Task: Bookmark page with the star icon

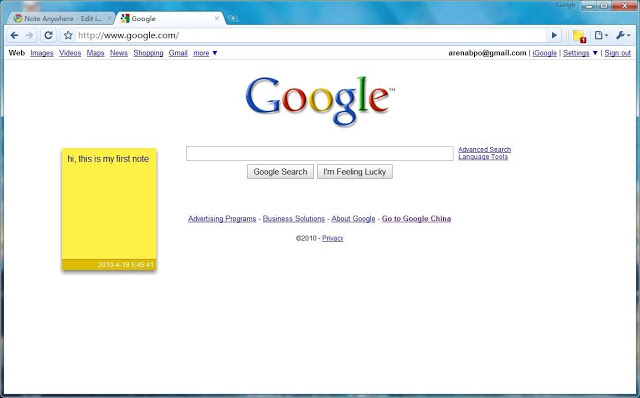Action: point(68,36)
